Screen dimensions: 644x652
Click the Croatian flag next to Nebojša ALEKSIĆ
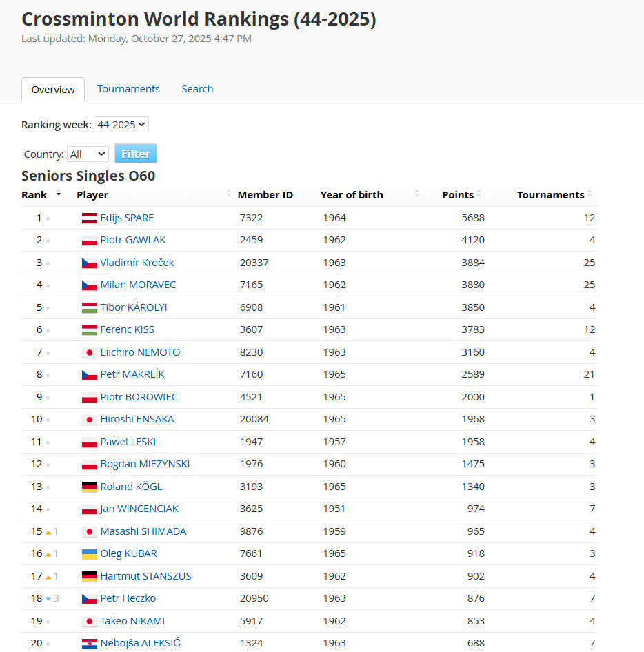pos(89,644)
